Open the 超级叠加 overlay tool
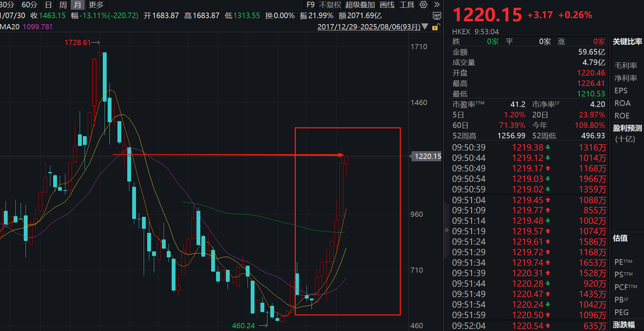 tap(359, 5)
